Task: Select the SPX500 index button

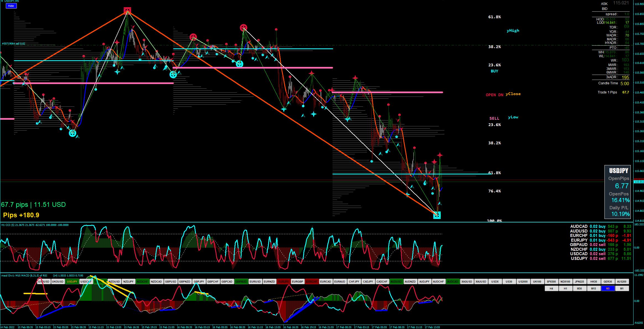Action: click(x=551, y=282)
